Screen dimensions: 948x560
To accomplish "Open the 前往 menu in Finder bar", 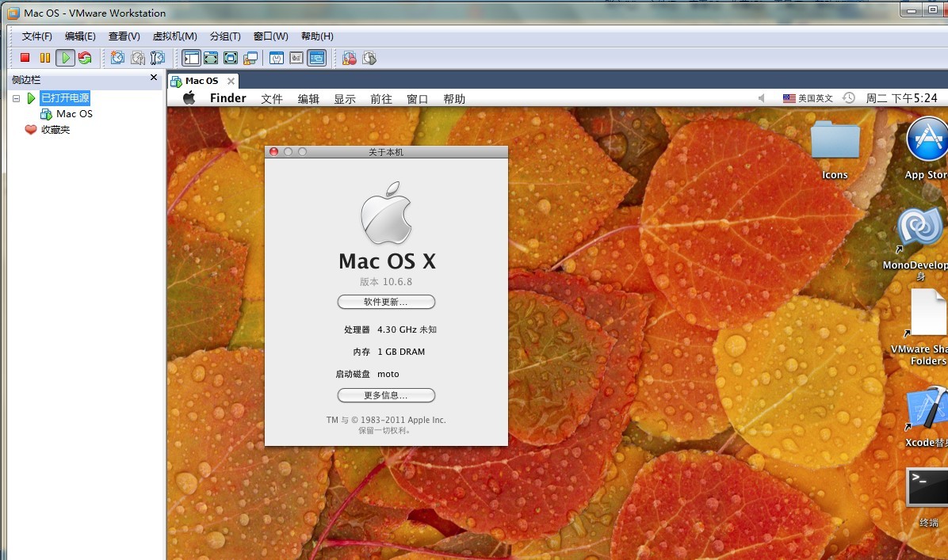I will 381,98.
